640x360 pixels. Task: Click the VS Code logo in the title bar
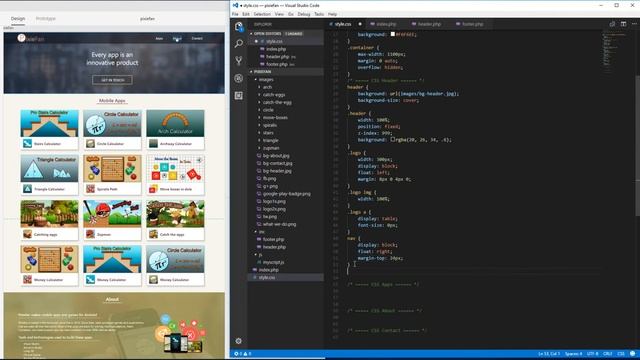[235, 5]
